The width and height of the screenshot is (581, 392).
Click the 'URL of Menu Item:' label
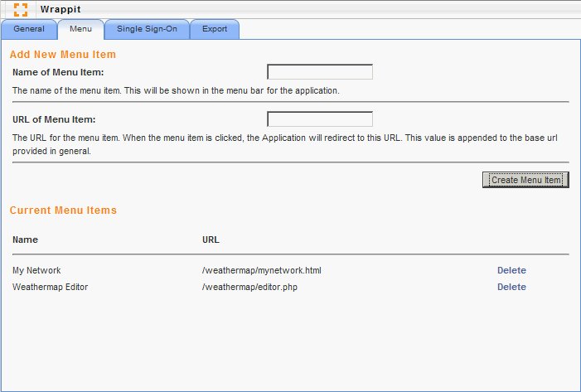tap(55, 120)
